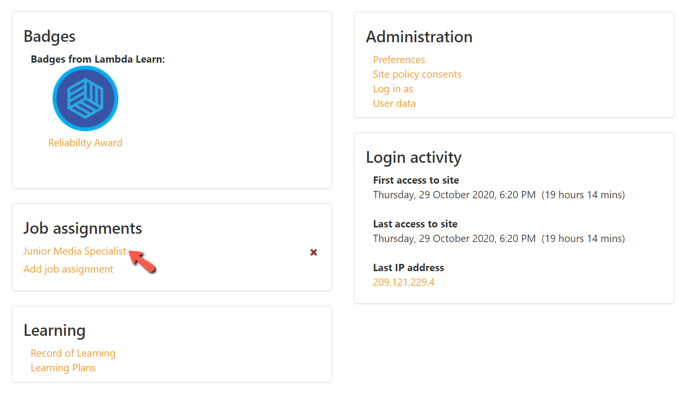Open the Reliability Award badge icon
The width and height of the screenshot is (688, 398).
(x=86, y=98)
